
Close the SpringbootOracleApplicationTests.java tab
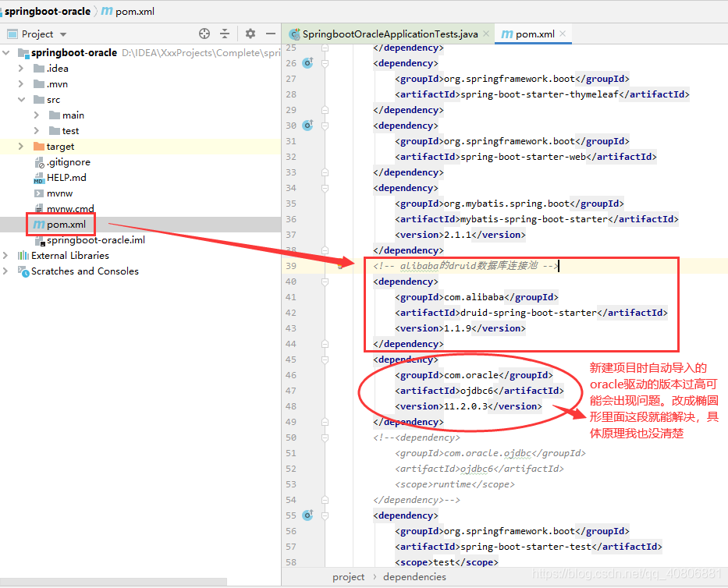click(x=486, y=34)
